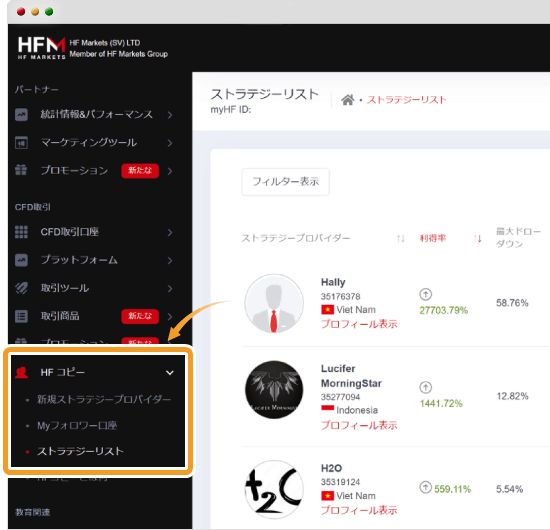Click the 12.82% drawdown value
This screenshot has height=530, width=550.
click(x=512, y=396)
